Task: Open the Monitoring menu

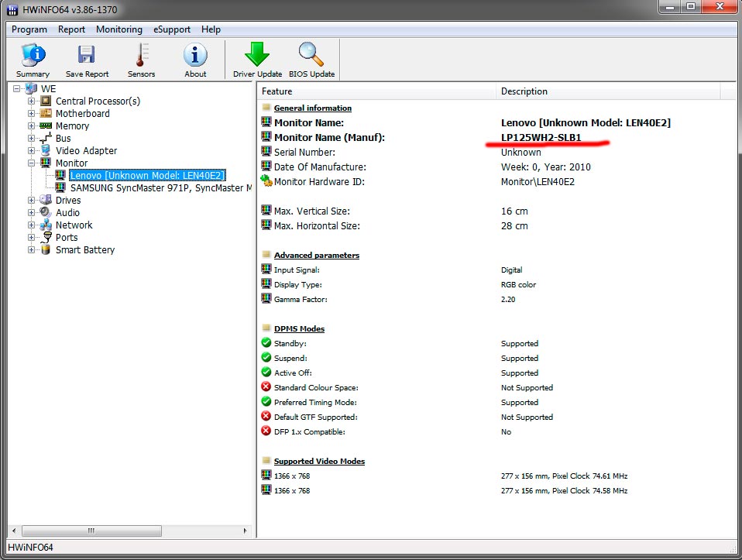Action: [x=119, y=29]
